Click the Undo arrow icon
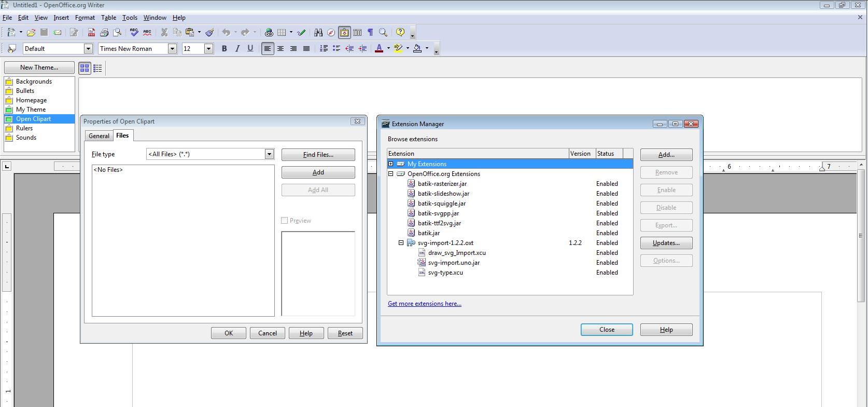The height and width of the screenshot is (407, 868). click(226, 32)
